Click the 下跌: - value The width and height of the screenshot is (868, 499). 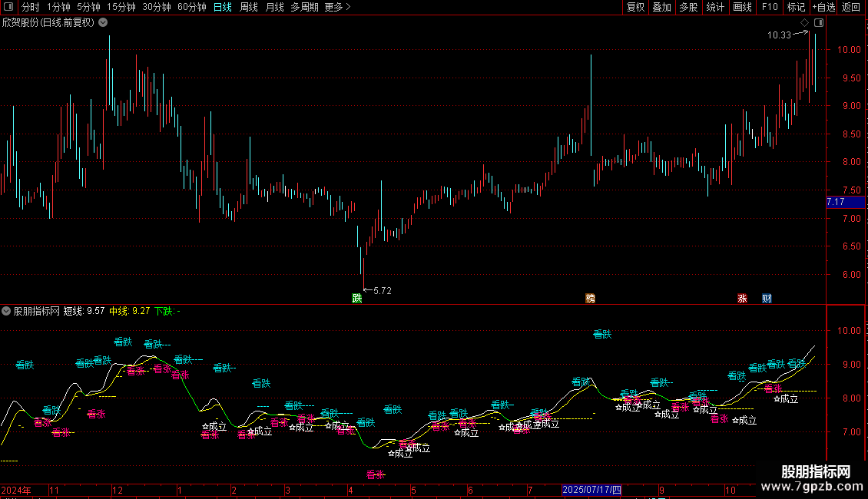point(167,311)
